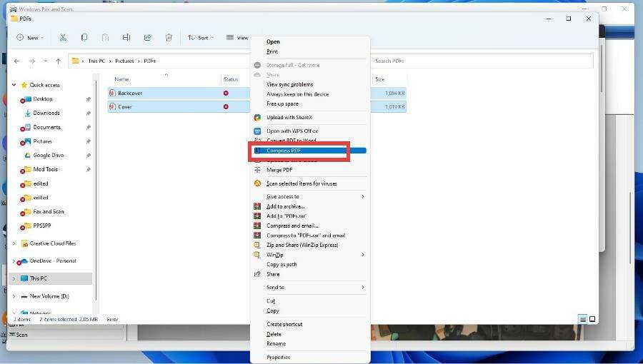The image size is (643, 364).
Task: Click the Rename icon in Explorer toolbar
Action: tap(126, 38)
